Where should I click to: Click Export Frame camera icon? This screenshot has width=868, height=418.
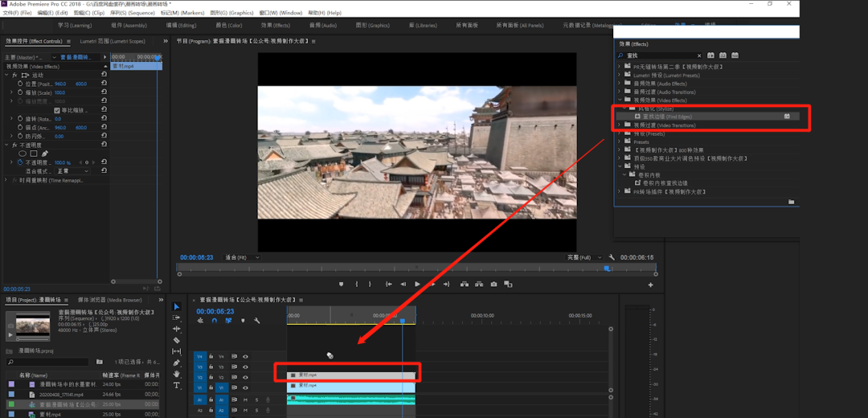click(493, 284)
